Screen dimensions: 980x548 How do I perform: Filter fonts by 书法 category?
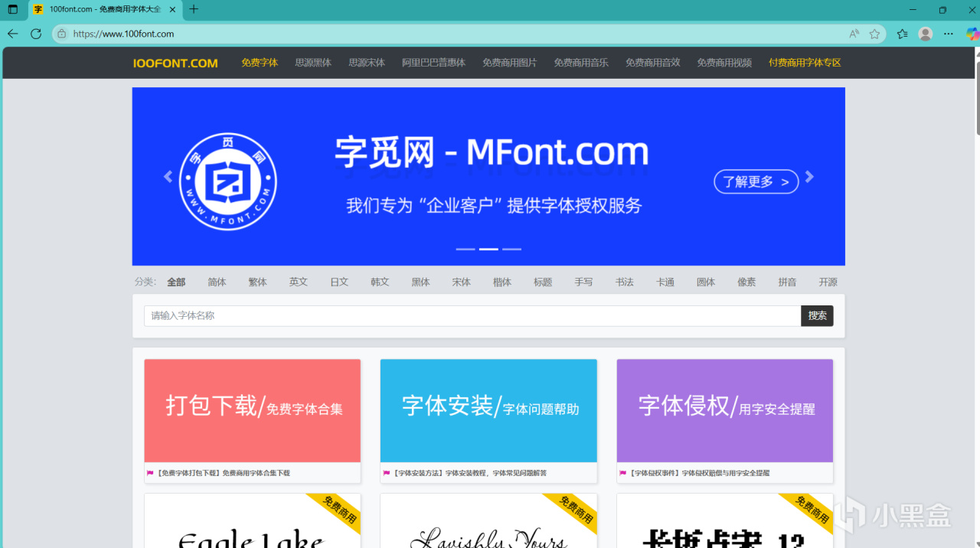(625, 282)
